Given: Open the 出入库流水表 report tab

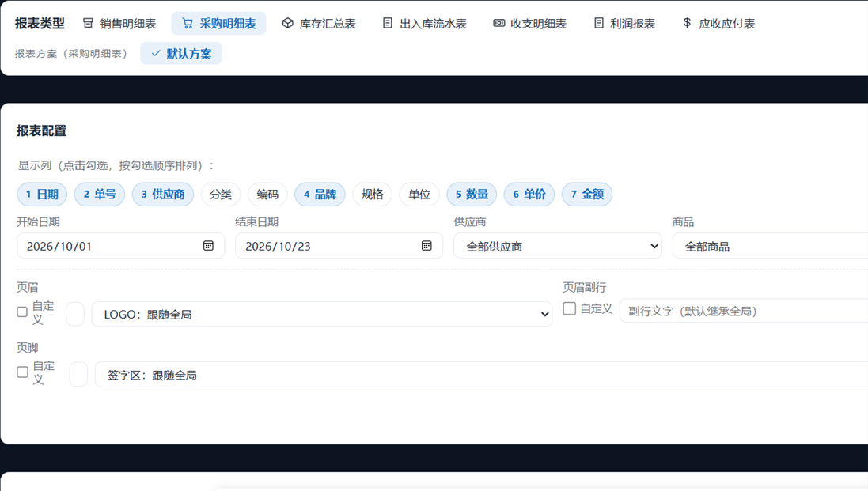Looking at the screenshot, I should (x=424, y=23).
